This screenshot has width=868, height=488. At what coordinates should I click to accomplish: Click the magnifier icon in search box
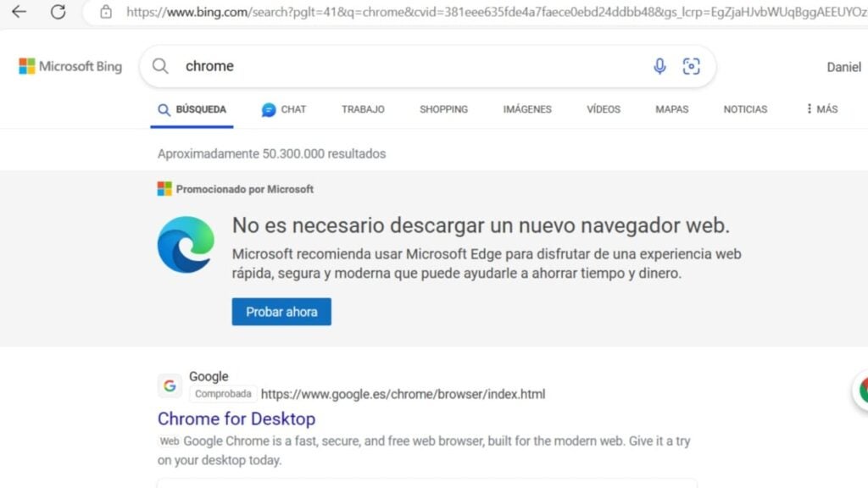160,66
